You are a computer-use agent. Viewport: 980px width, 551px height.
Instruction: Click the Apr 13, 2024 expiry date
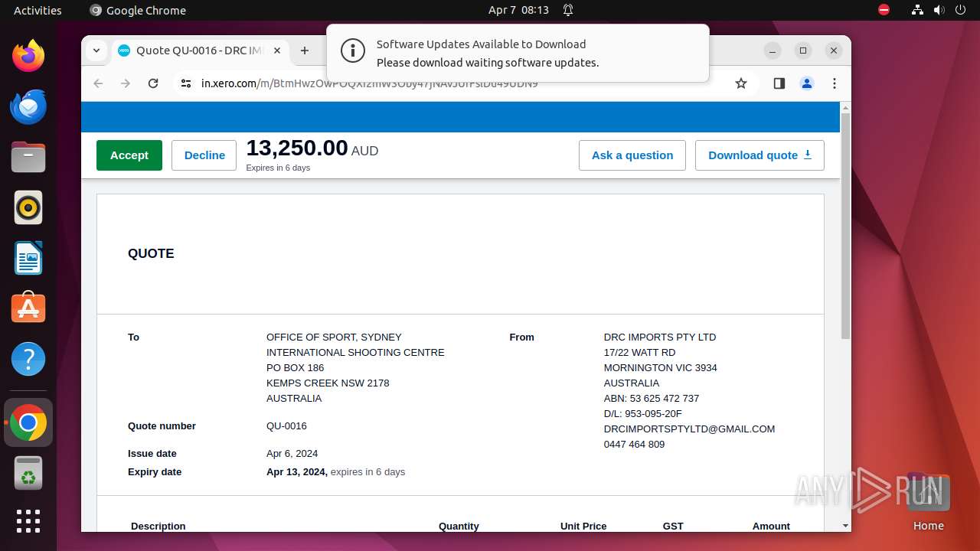pos(297,472)
